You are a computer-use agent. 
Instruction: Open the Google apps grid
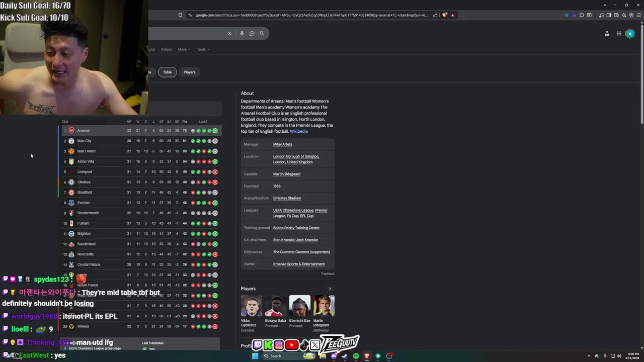pos(619,34)
